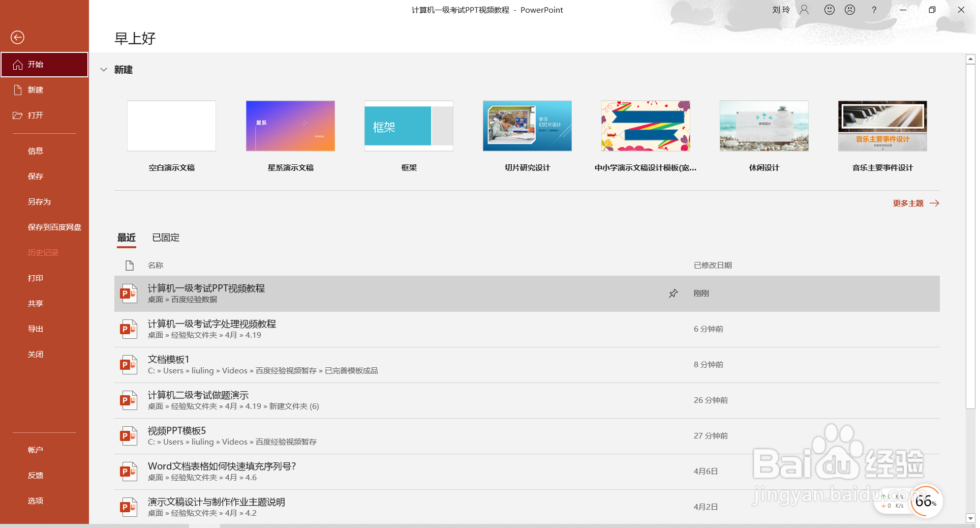980x528 pixels.
Task: Select 打开 in the sidebar
Action: coord(44,115)
